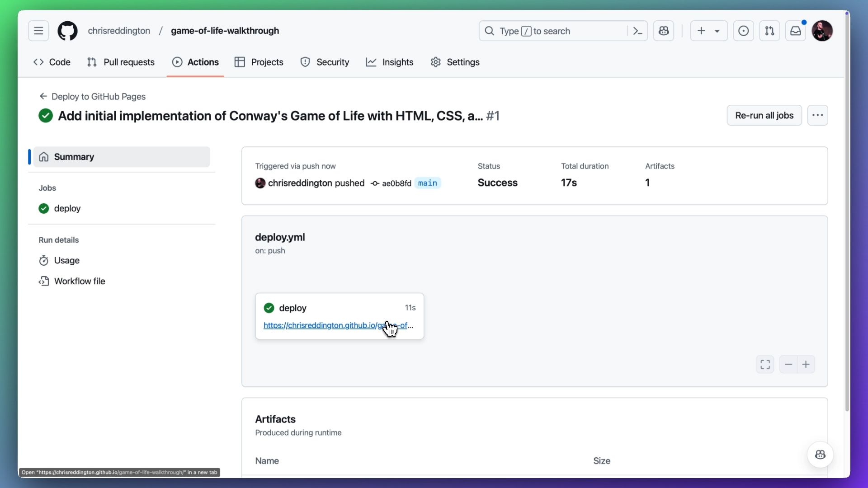Click the zoom-out minus icon in workflow graph
The image size is (868, 488).
click(788, 365)
